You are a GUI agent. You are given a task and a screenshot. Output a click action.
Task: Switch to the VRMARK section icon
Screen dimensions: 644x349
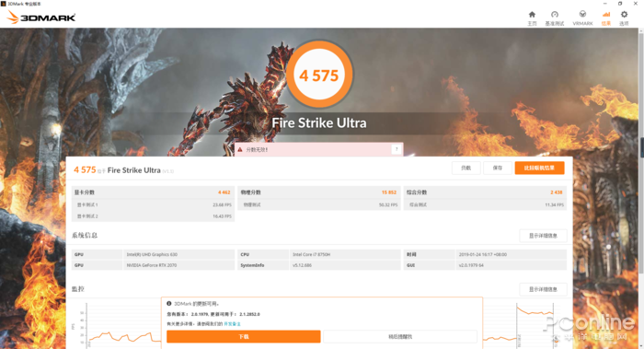point(582,15)
